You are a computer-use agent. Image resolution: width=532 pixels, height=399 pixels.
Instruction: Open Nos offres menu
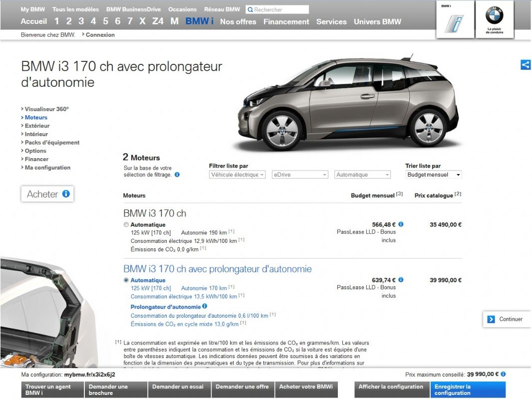[x=238, y=22]
